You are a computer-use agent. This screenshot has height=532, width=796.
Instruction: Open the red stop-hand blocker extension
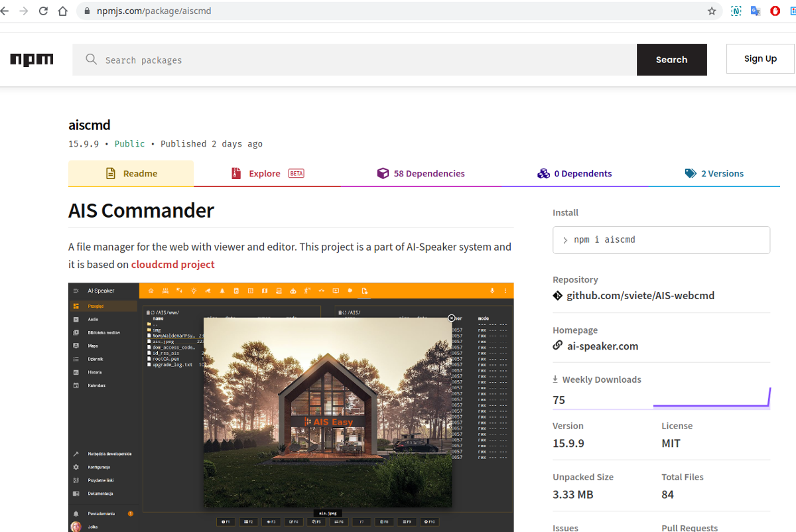(x=775, y=11)
